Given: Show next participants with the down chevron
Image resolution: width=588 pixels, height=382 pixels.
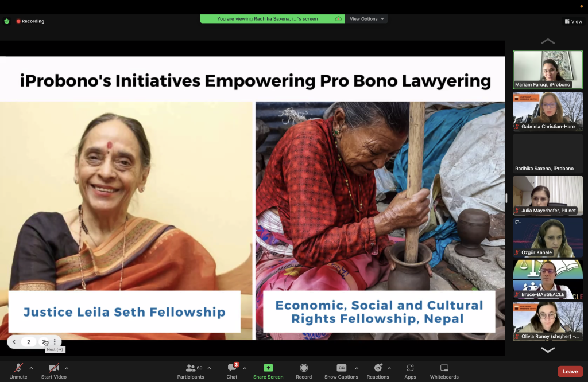Looking at the screenshot, I should [548, 350].
